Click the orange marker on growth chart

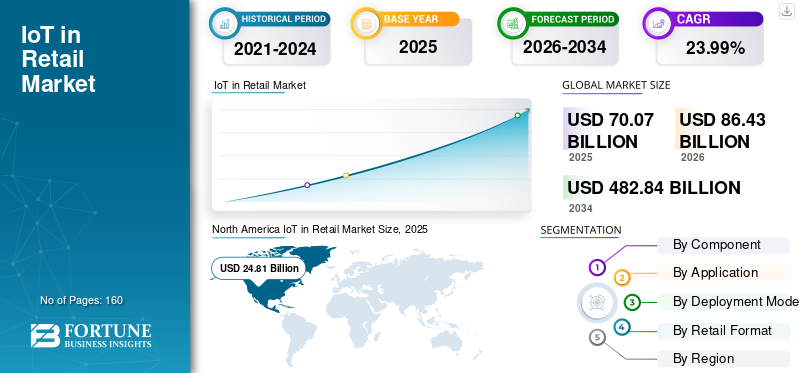346,176
